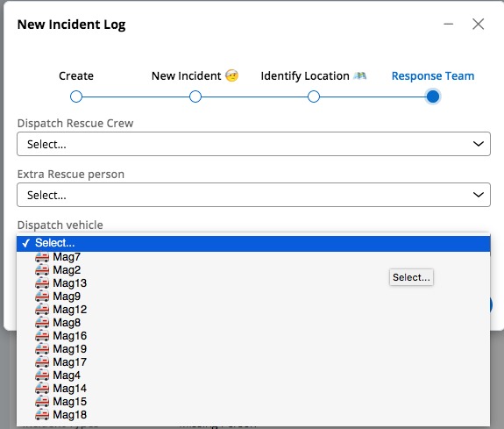Click the chevron arrow in Dispatch Rescue Crew
The width and height of the screenshot is (504, 429).
point(479,144)
